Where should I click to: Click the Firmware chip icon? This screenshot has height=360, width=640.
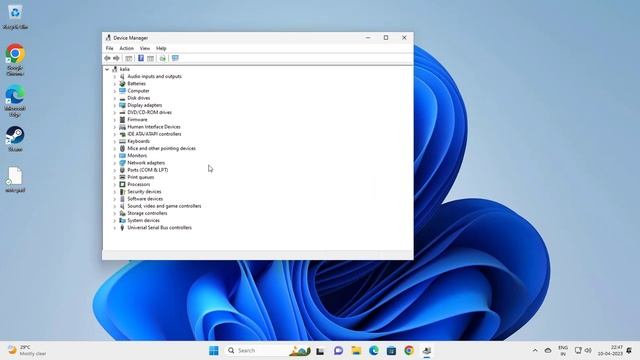122,120
